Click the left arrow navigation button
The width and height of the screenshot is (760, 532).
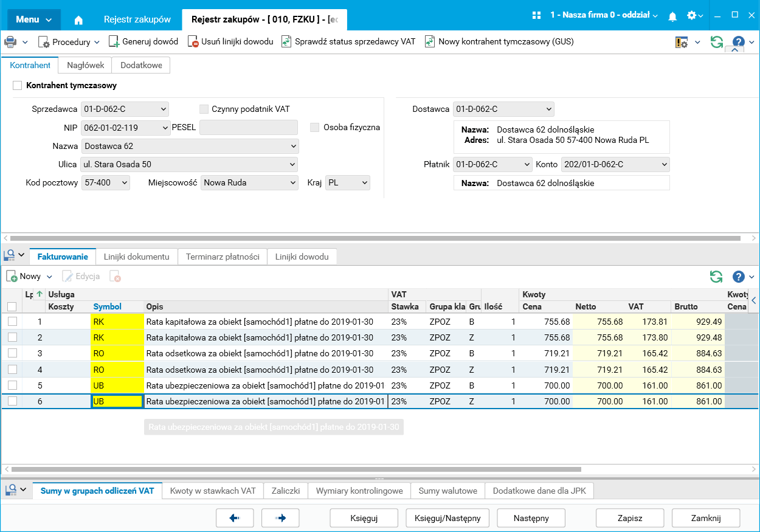pos(235,518)
